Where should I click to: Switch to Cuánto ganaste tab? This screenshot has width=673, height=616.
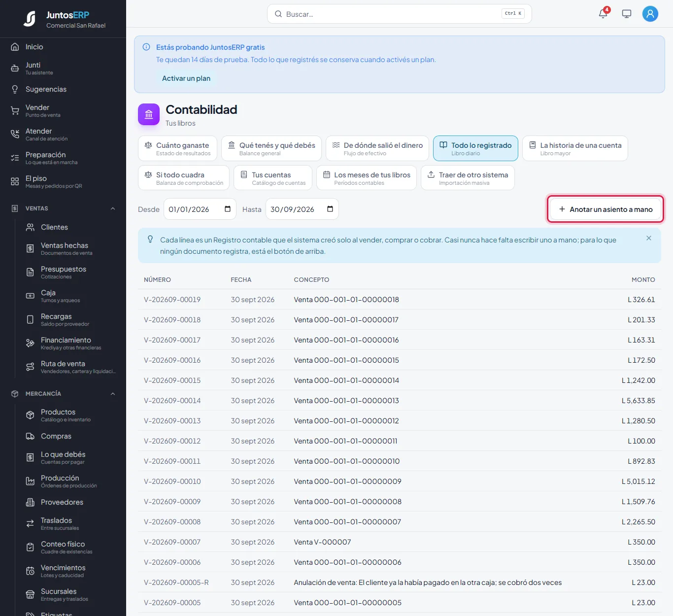click(177, 148)
